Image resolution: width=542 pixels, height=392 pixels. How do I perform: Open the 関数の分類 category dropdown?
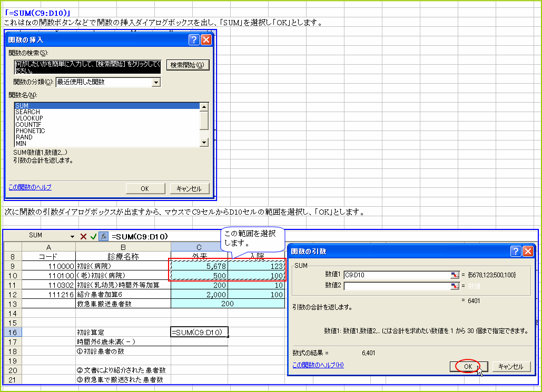(x=156, y=83)
